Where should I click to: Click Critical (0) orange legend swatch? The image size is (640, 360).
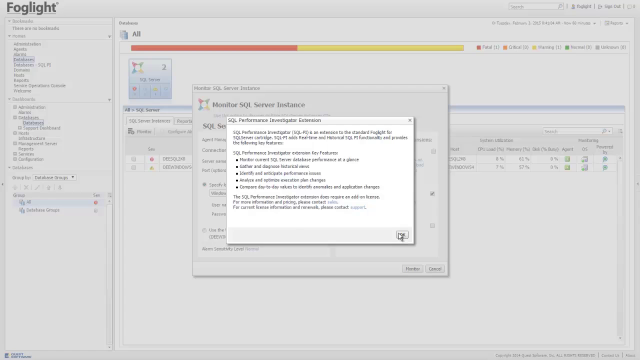point(505,48)
